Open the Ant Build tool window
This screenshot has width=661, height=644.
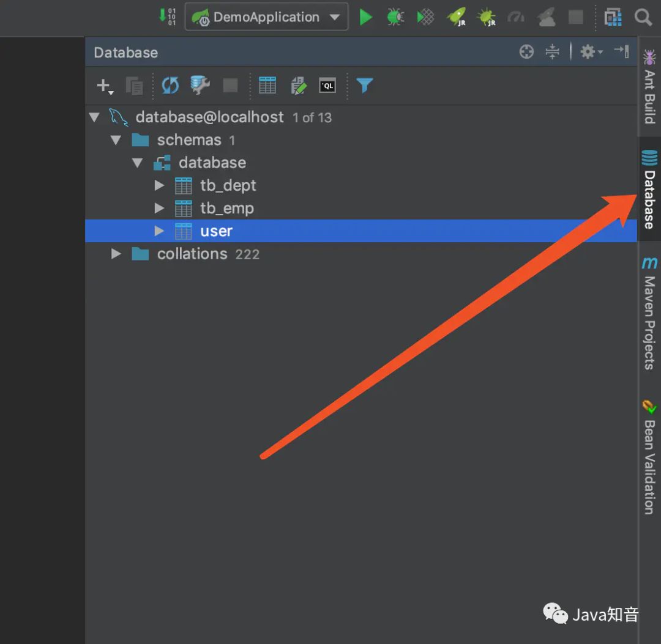coord(649,86)
